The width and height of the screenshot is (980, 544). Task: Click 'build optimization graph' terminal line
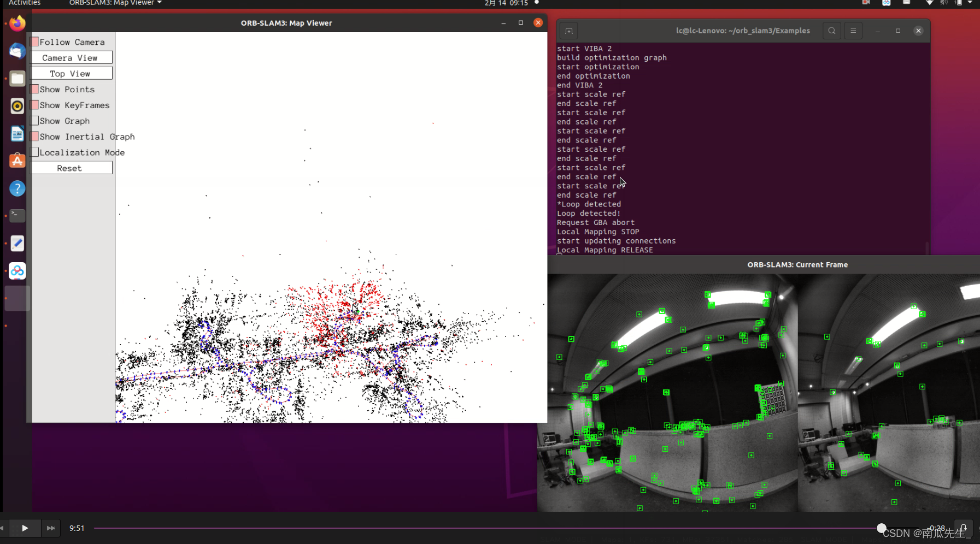click(x=612, y=57)
